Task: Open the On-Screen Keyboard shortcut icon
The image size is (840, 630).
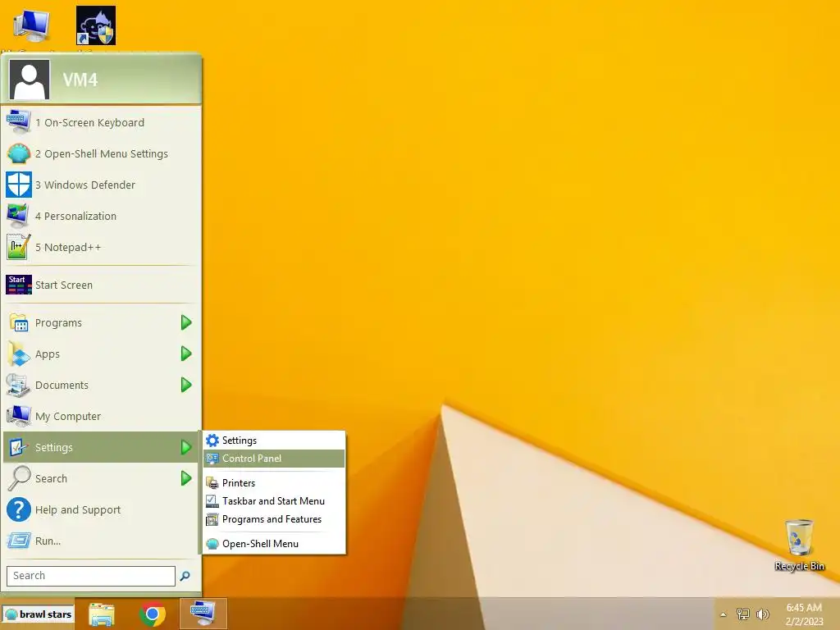Action: 18,122
